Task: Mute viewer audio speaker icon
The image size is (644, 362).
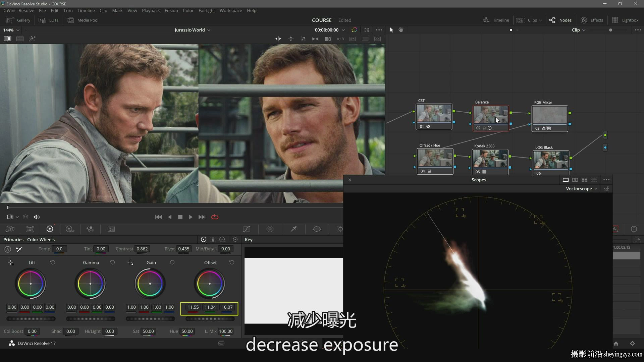Action: click(x=37, y=217)
